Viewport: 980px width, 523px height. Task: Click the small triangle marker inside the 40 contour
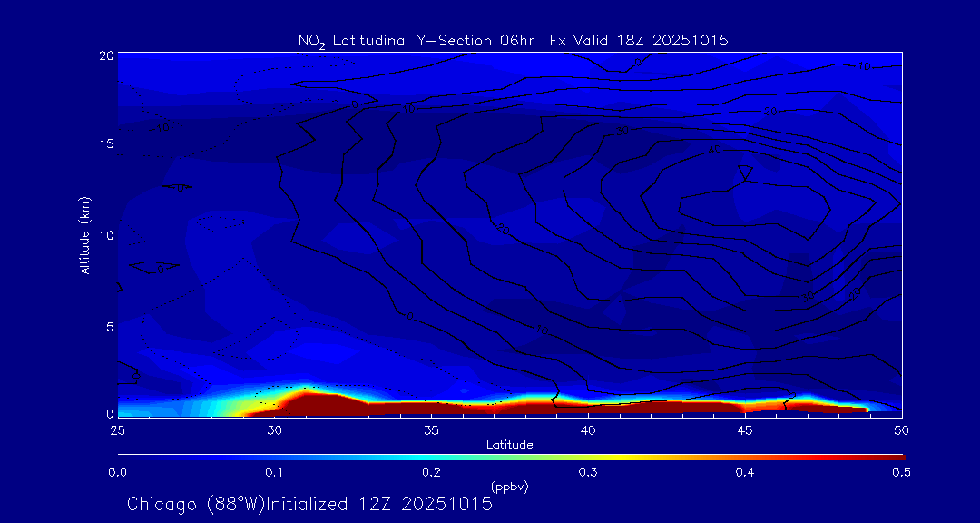click(745, 173)
